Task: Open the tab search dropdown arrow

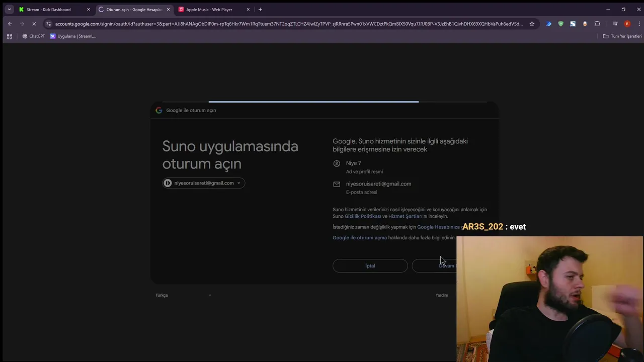Action: point(9,10)
